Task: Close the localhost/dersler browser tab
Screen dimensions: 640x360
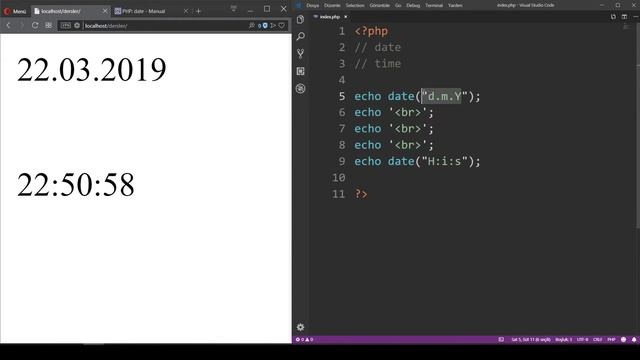Action: (105, 11)
